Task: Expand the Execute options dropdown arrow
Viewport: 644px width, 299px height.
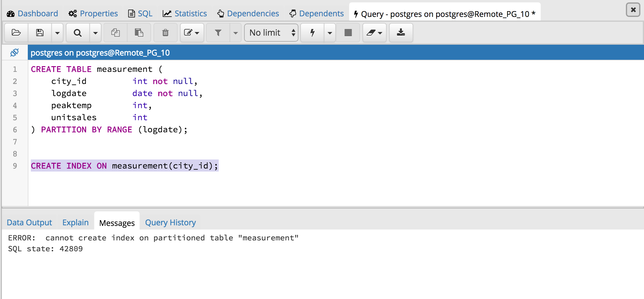Action: pyautogui.click(x=330, y=33)
